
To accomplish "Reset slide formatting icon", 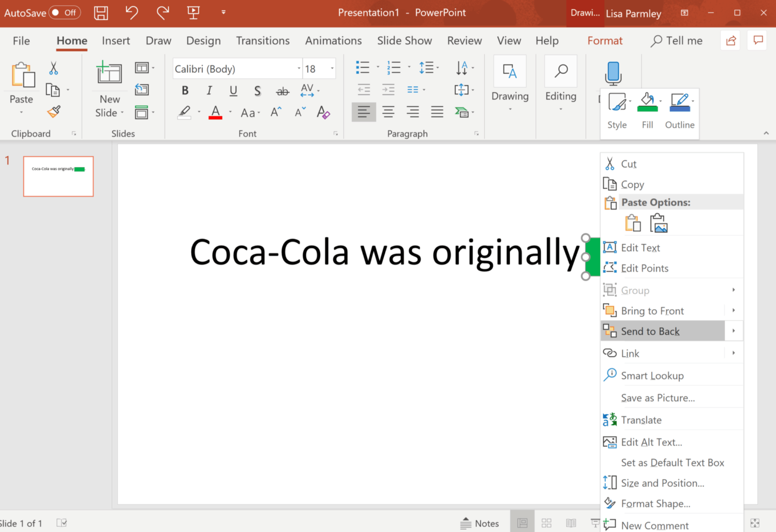I will [x=142, y=90].
